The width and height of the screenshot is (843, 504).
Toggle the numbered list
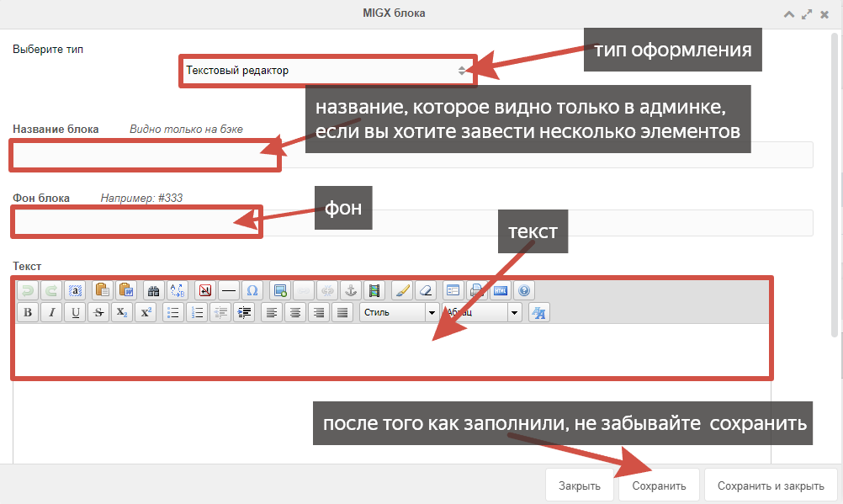click(x=197, y=312)
